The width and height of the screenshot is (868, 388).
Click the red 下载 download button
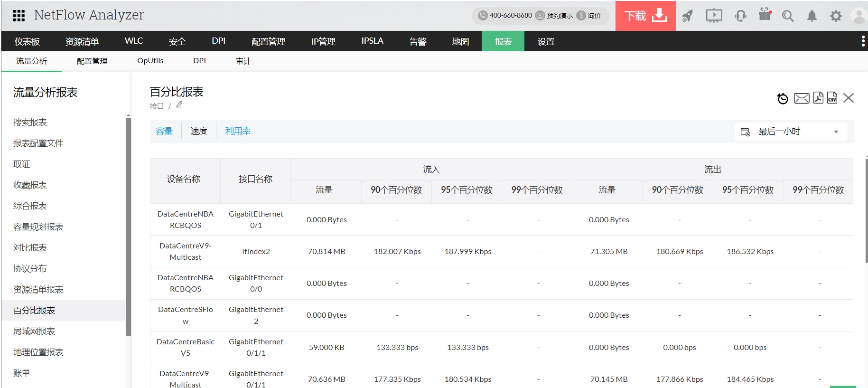[645, 16]
